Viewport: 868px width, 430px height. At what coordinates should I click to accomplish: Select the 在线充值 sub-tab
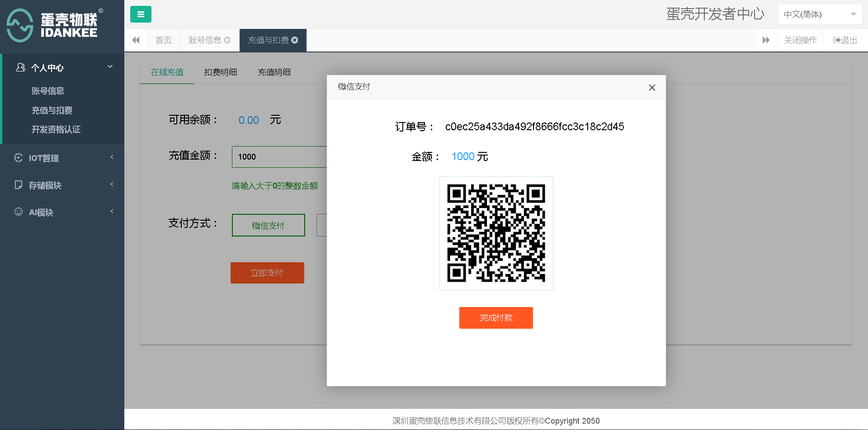coord(167,72)
